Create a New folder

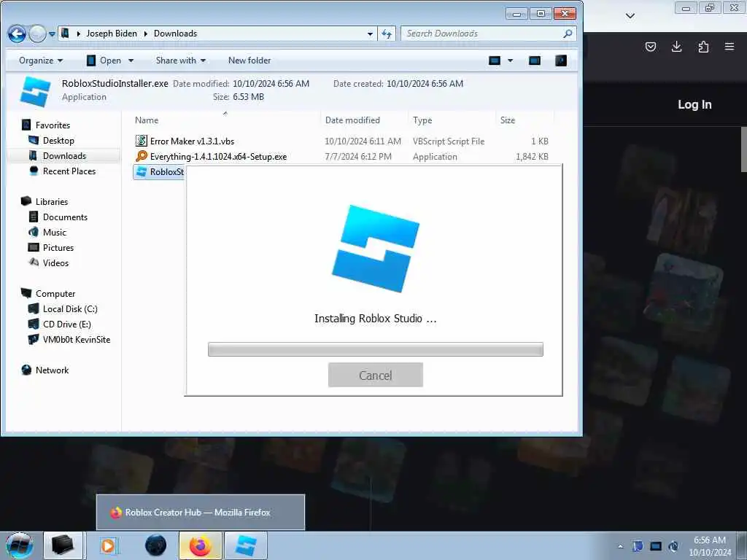(x=249, y=61)
